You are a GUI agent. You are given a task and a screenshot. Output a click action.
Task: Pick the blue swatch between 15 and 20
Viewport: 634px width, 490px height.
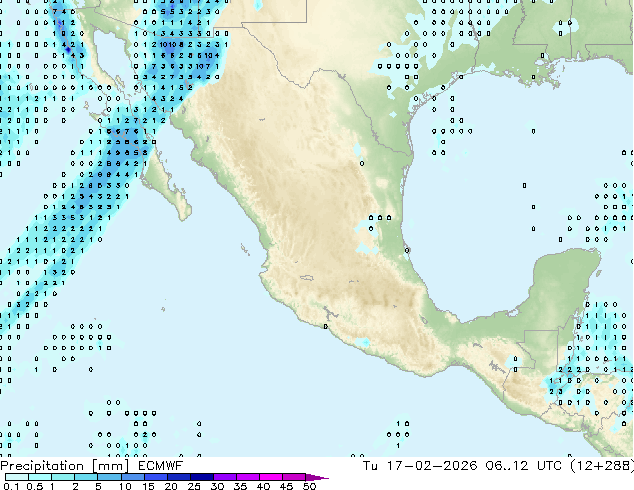[156, 477]
